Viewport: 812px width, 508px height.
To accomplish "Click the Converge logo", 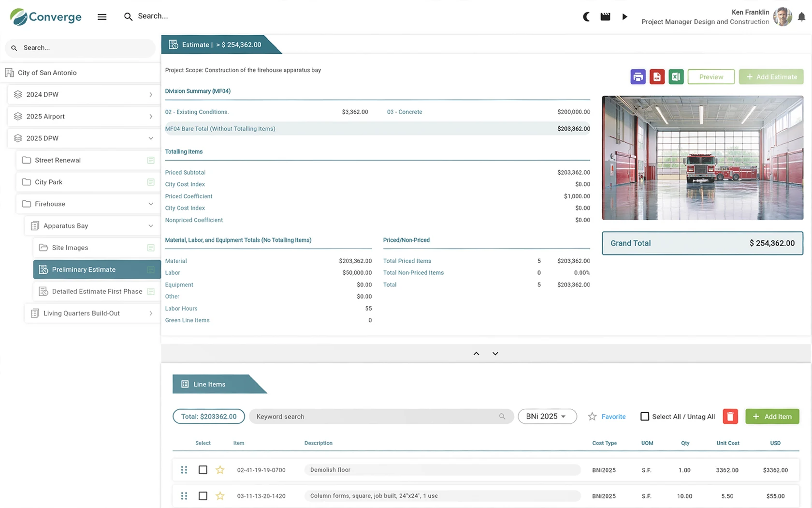I will (x=46, y=17).
